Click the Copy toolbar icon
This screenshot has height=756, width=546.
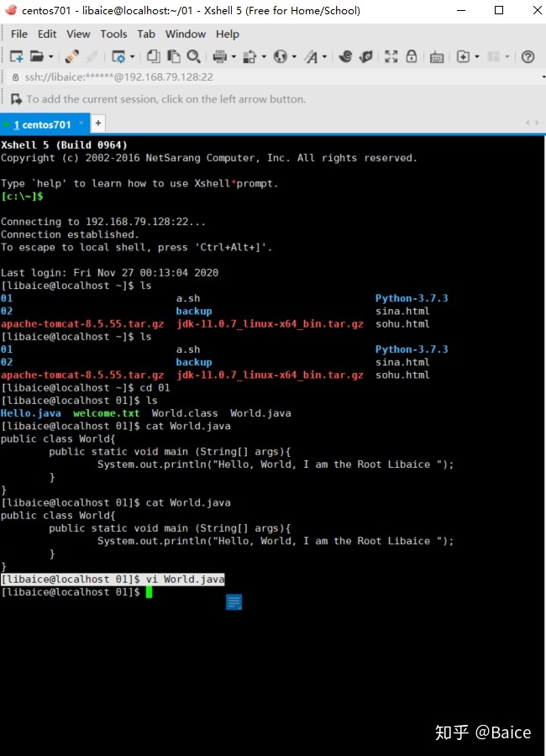click(x=154, y=56)
